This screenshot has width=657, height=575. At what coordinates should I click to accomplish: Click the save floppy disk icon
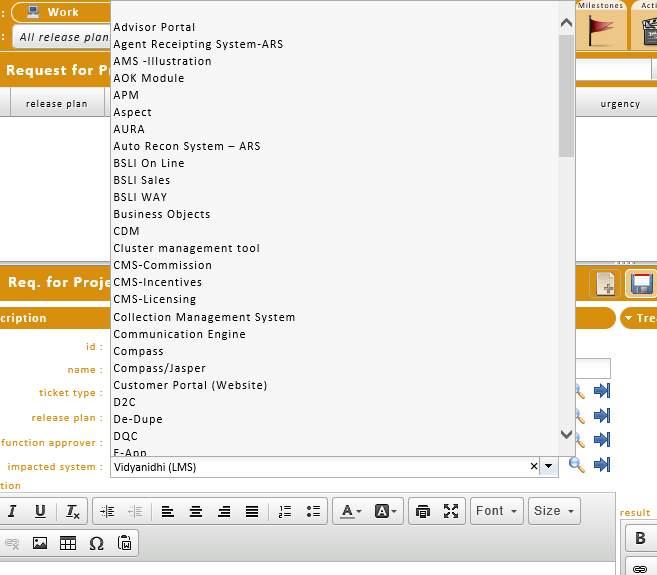(640, 284)
